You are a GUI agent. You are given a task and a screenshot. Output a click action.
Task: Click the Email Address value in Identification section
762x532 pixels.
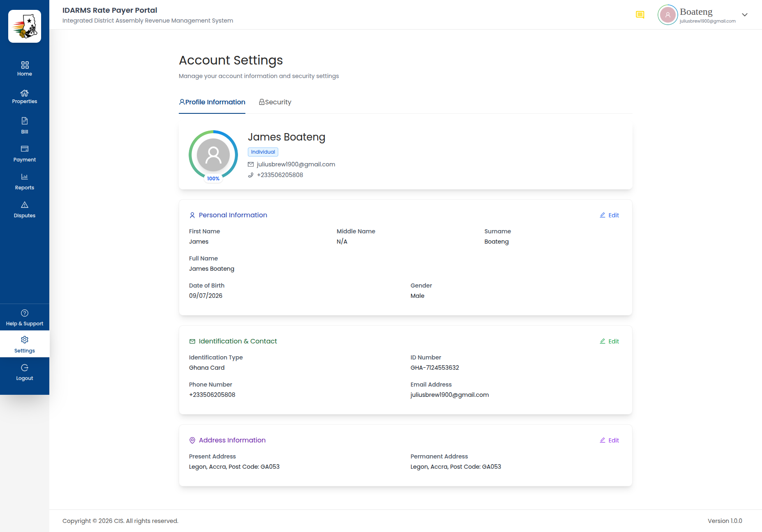click(x=450, y=395)
